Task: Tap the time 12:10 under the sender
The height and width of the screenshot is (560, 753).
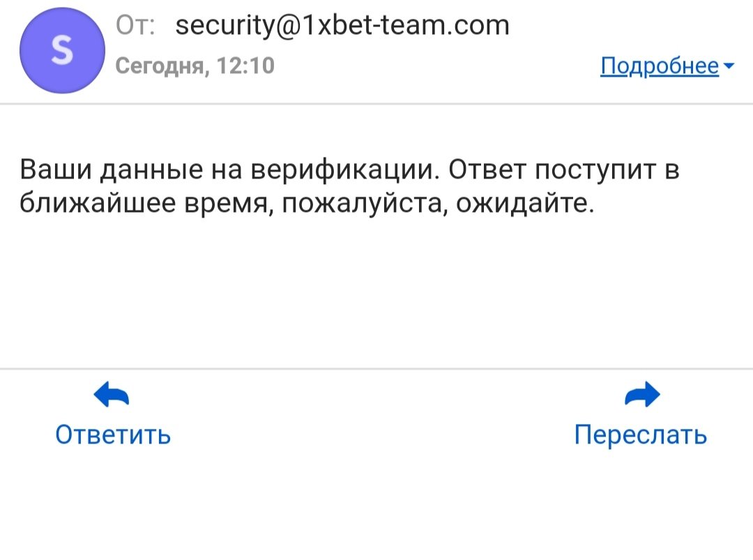Action: (x=246, y=66)
